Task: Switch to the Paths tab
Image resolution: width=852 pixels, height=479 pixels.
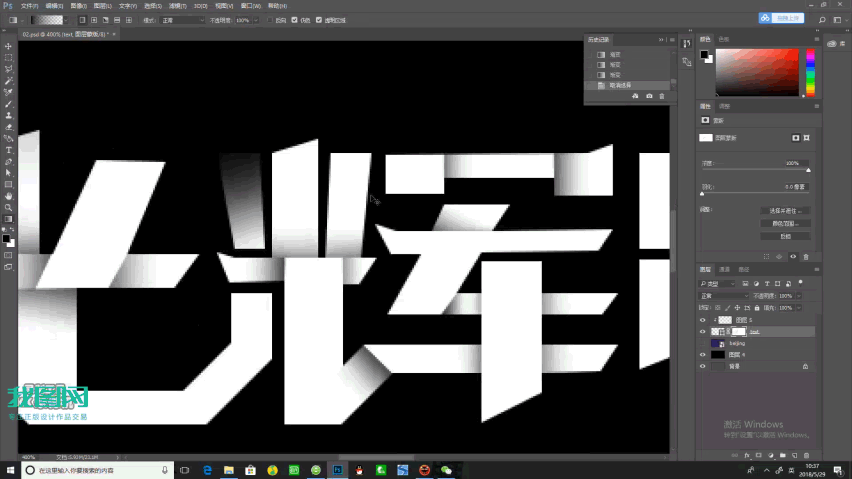Action: [744, 269]
